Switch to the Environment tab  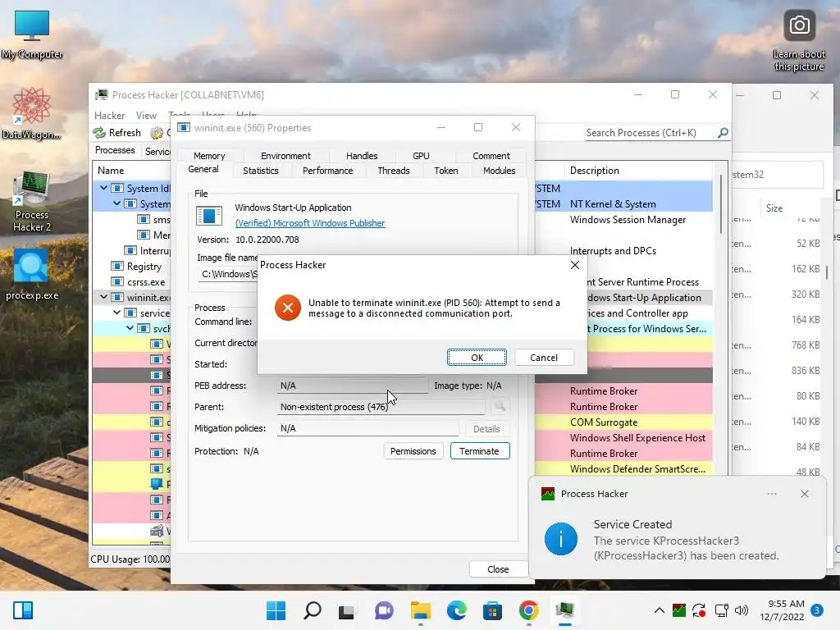[285, 156]
